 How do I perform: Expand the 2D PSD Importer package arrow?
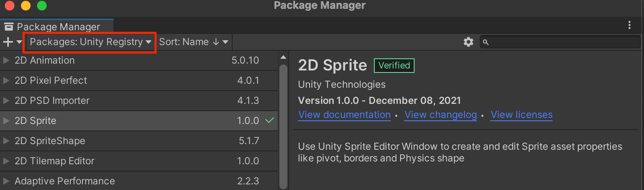point(6,101)
